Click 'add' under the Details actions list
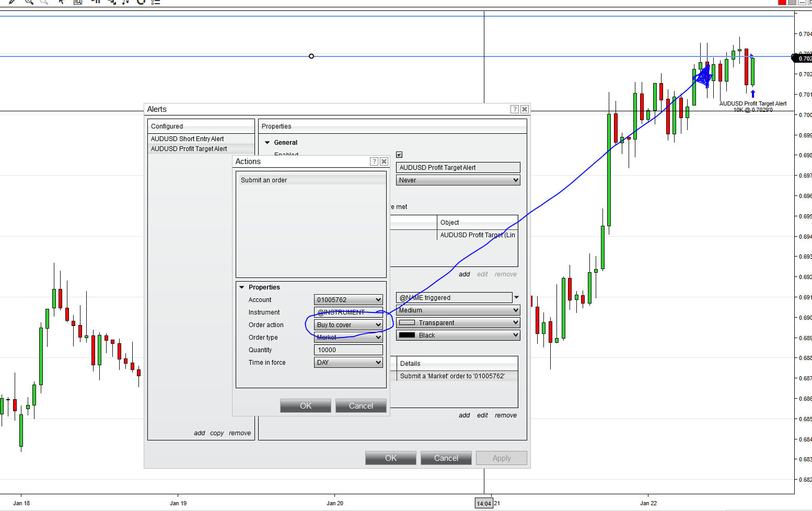 coord(465,415)
